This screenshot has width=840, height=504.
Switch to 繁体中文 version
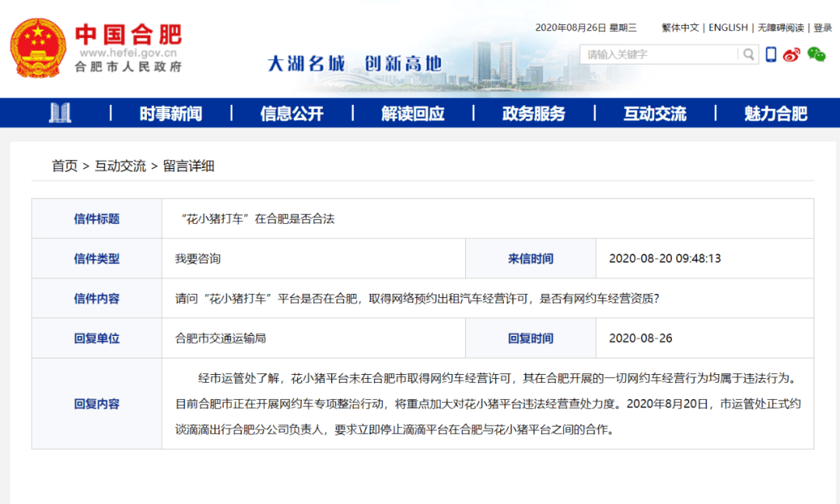pyautogui.click(x=681, y=28)
